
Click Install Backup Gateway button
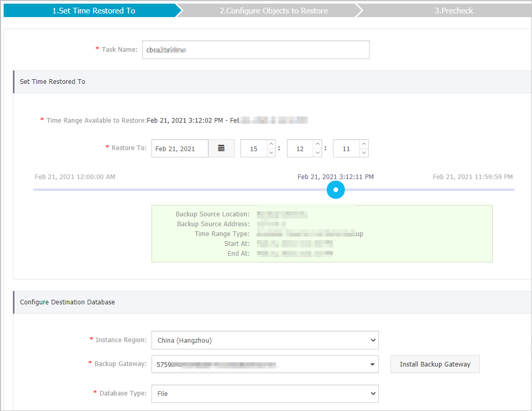[435, 364]
